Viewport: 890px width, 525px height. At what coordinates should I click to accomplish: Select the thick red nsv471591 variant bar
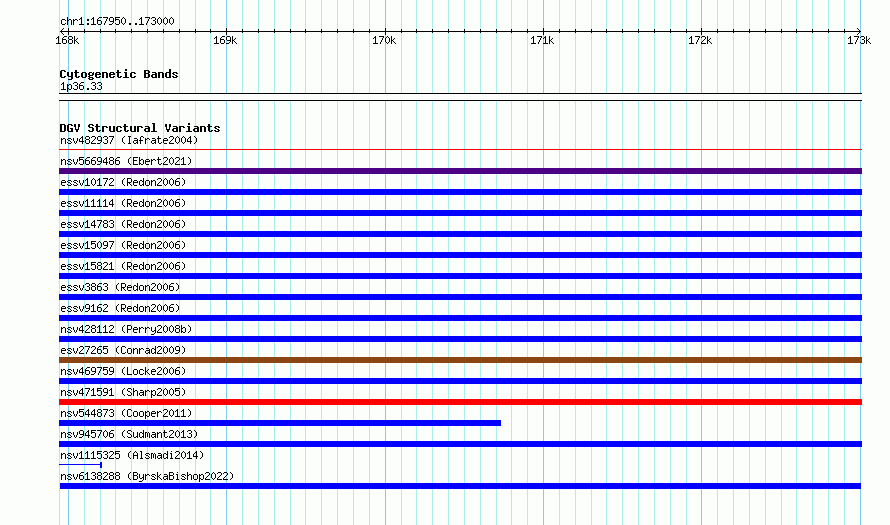[x=460, y=402]
